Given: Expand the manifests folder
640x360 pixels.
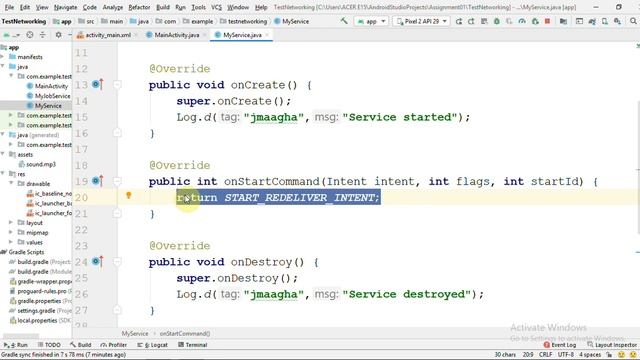Looking at the screenshot, I should [3, 57].
